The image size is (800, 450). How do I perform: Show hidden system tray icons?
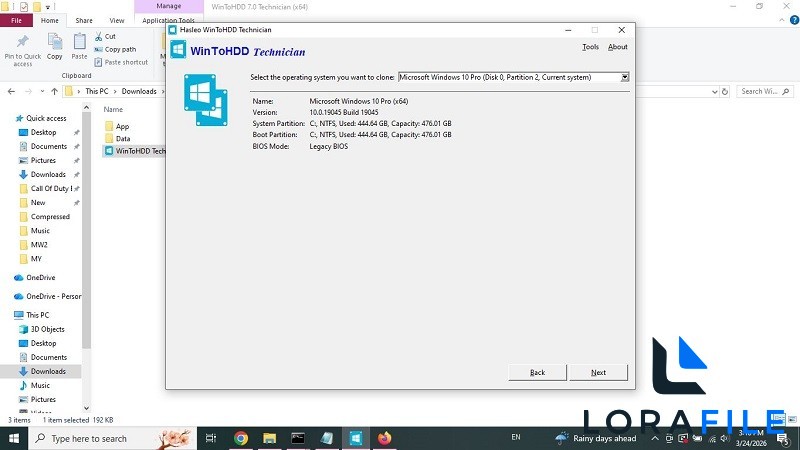click(x=655, y=438)
